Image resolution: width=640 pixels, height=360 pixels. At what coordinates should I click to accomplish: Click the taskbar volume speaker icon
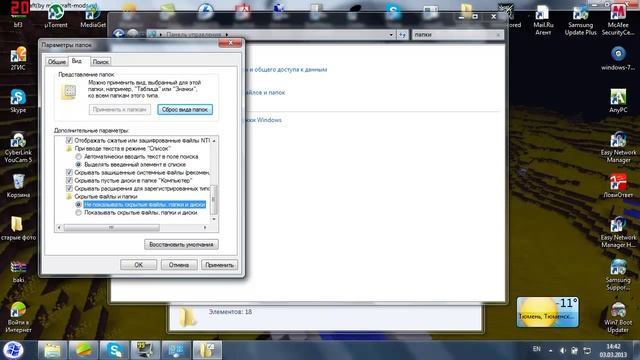coord(563,350)
